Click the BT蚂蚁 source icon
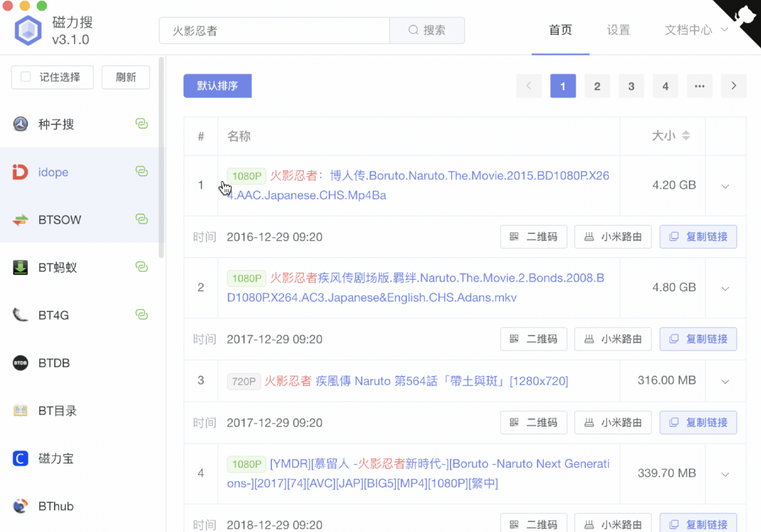The image size is (761, 532). 21,268
